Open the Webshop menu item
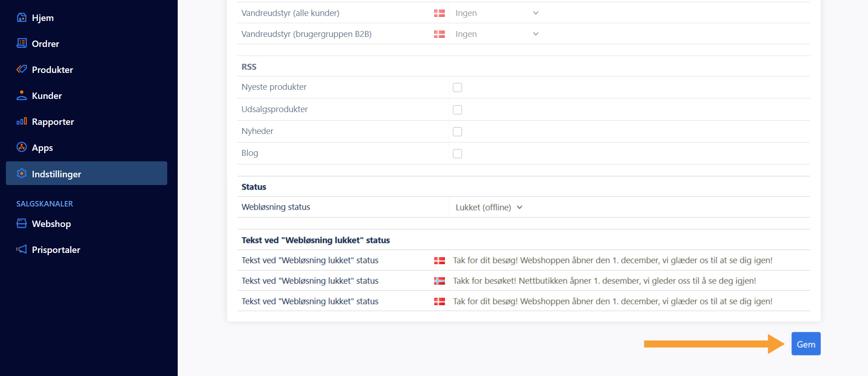 (x=51, y=224)
